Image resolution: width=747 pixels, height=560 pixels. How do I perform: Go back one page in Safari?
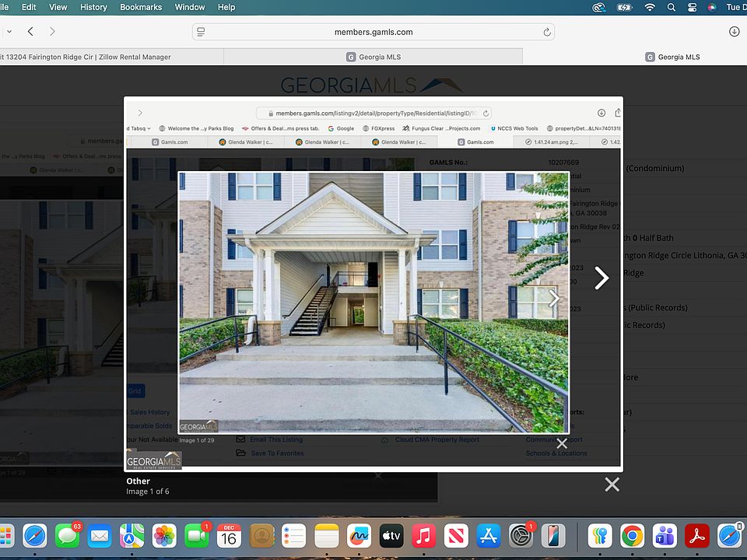(x=30, y=31)
